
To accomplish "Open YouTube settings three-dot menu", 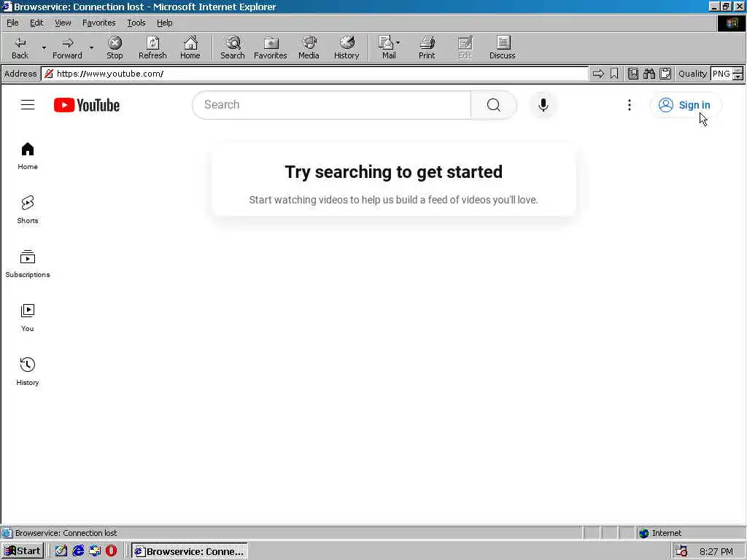I will click(x=630, y=105).
